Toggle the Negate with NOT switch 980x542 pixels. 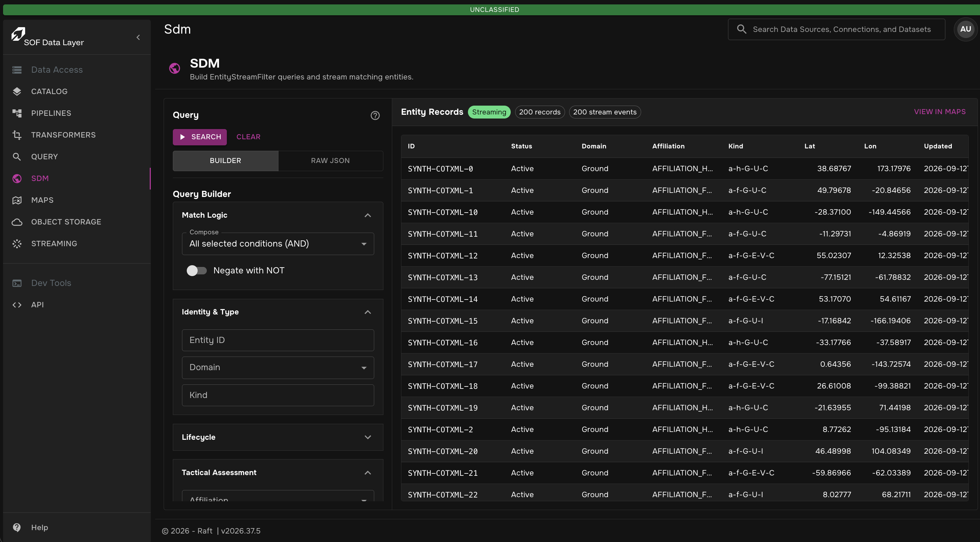tap(196, 270)
